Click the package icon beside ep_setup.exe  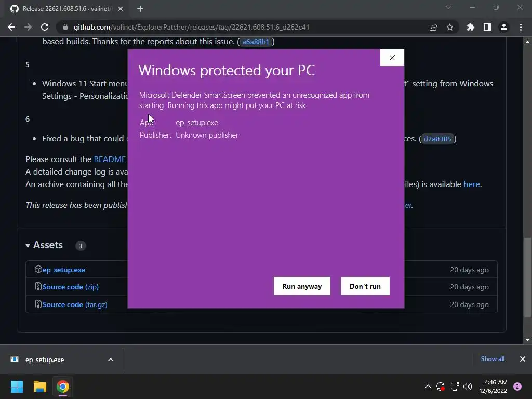tap(38, 270)
